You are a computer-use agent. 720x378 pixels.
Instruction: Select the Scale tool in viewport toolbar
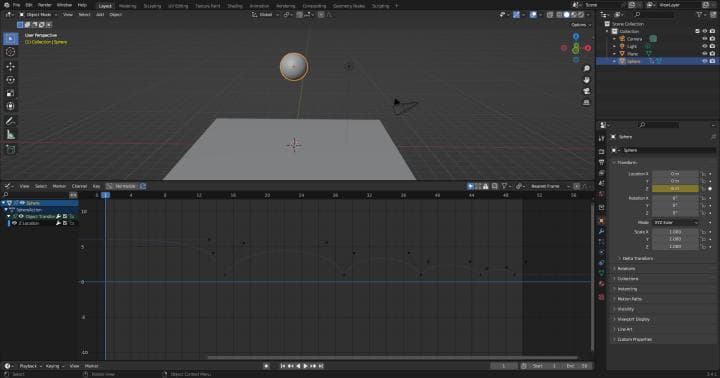[10, 93]
